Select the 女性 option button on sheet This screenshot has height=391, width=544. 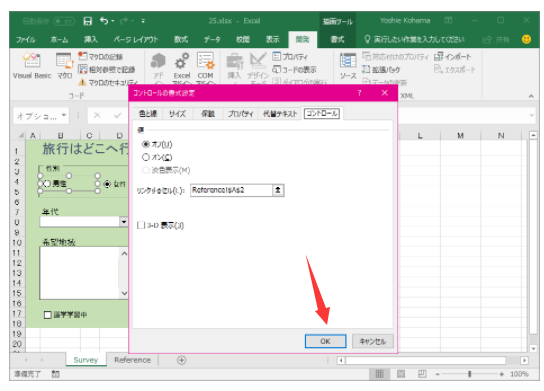[107, 184]
